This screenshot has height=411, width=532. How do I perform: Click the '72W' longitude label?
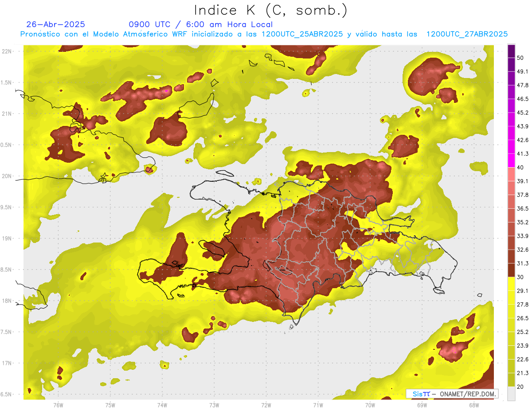click(266, 405)
